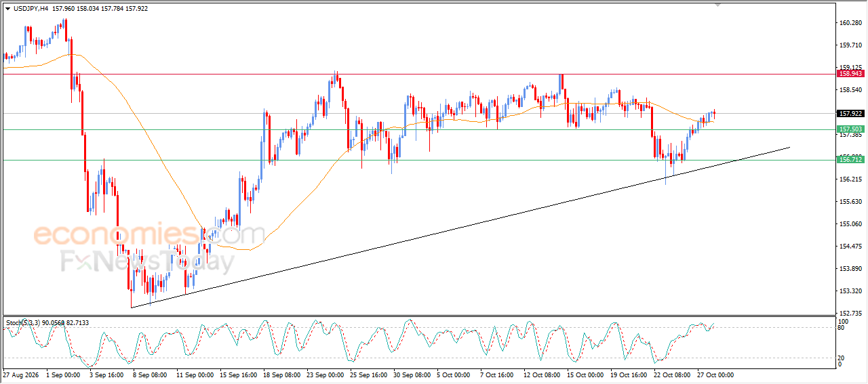Select the black ascending trendline
The height and width of the screenshot is (384, 868).
pyautogui.click(x=461, y=227)
